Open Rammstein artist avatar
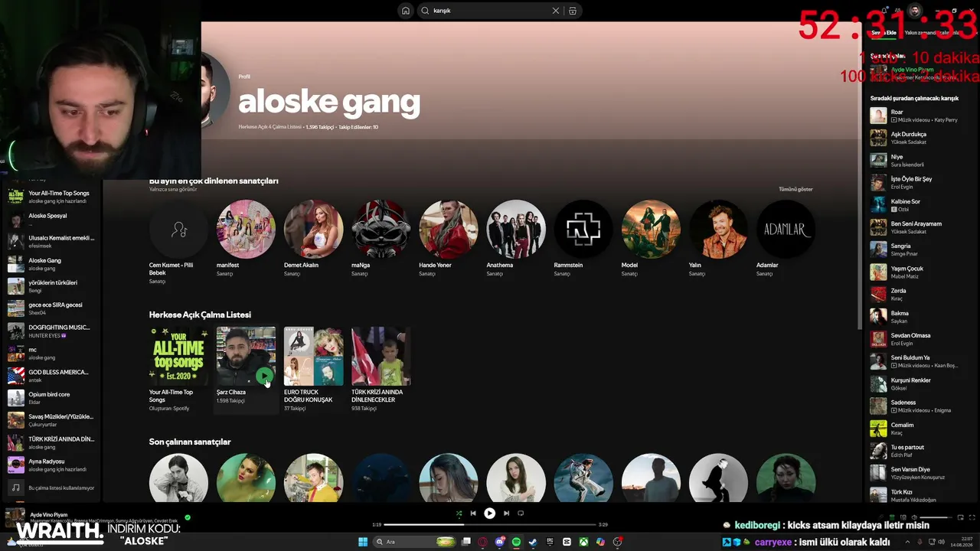This screenshot has width=980, height=551. (583, 229)
